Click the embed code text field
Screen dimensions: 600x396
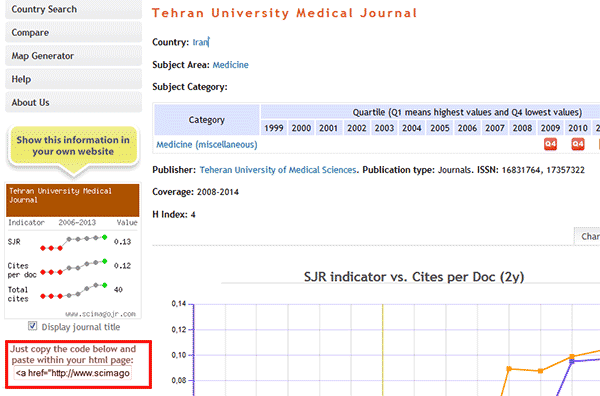click(73, 373)
